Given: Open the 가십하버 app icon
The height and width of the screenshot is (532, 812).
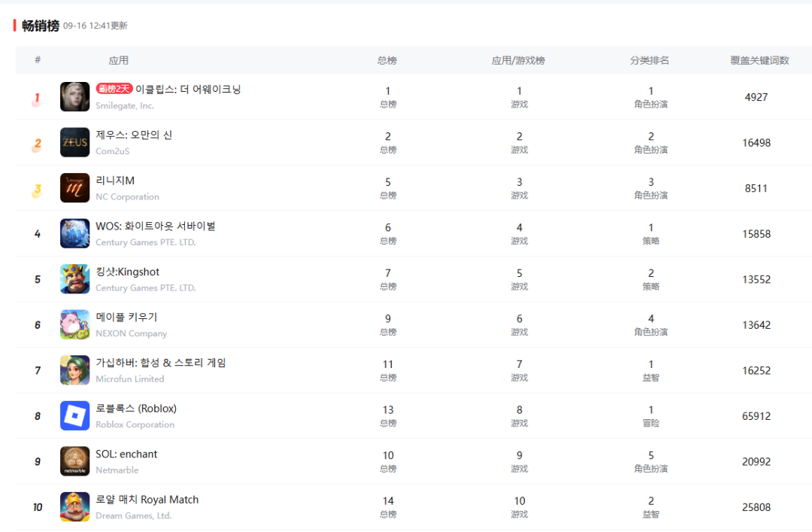Looking at the screenshot, I should [x=74, y=370].
